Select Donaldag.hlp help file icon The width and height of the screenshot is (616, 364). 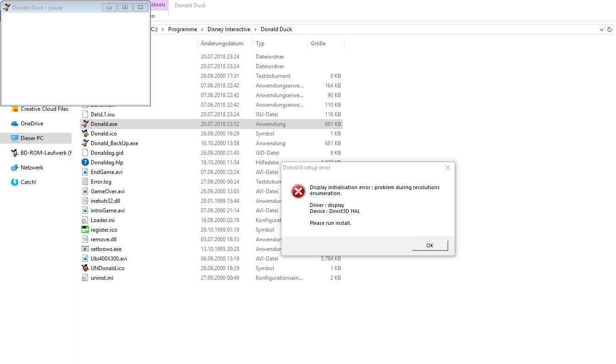(x=85, y=163)
